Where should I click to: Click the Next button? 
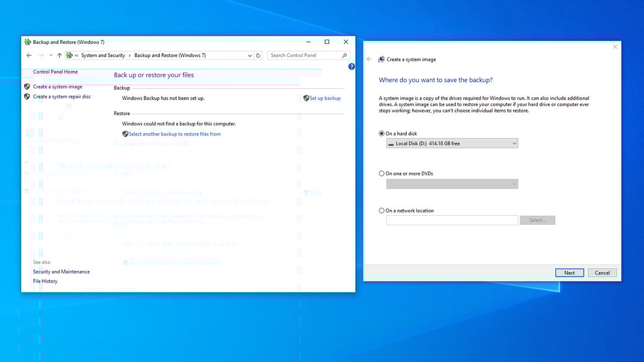[569, 272]
